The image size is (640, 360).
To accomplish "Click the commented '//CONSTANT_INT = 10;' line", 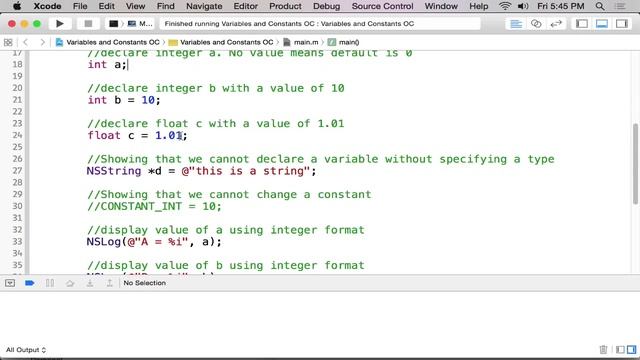I will point(154,206).
